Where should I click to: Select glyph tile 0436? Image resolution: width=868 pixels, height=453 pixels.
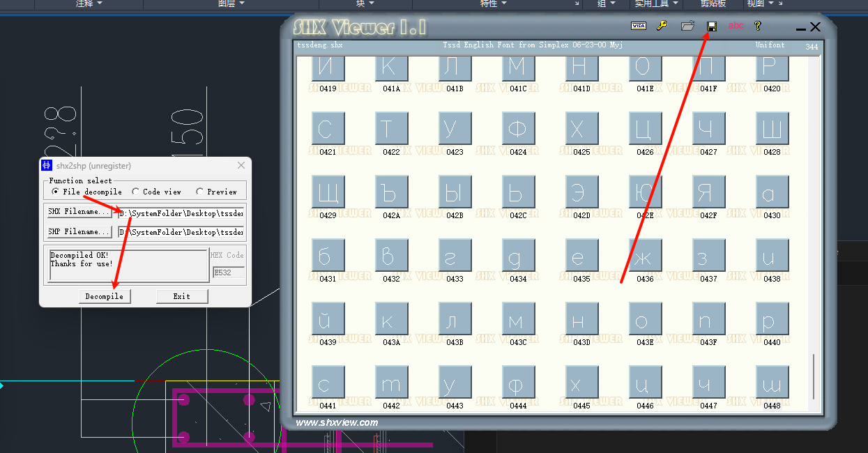pyautogui.click(x=645, y=255)
